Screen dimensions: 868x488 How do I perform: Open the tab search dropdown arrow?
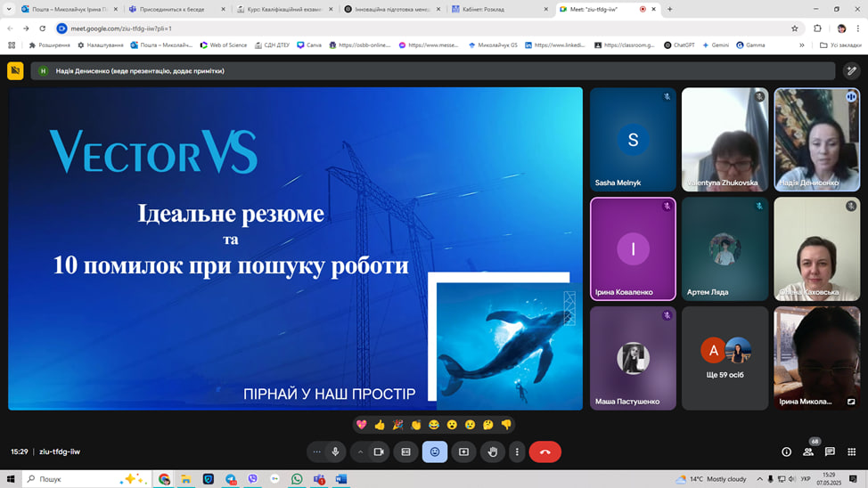click(x=9, y=10)
